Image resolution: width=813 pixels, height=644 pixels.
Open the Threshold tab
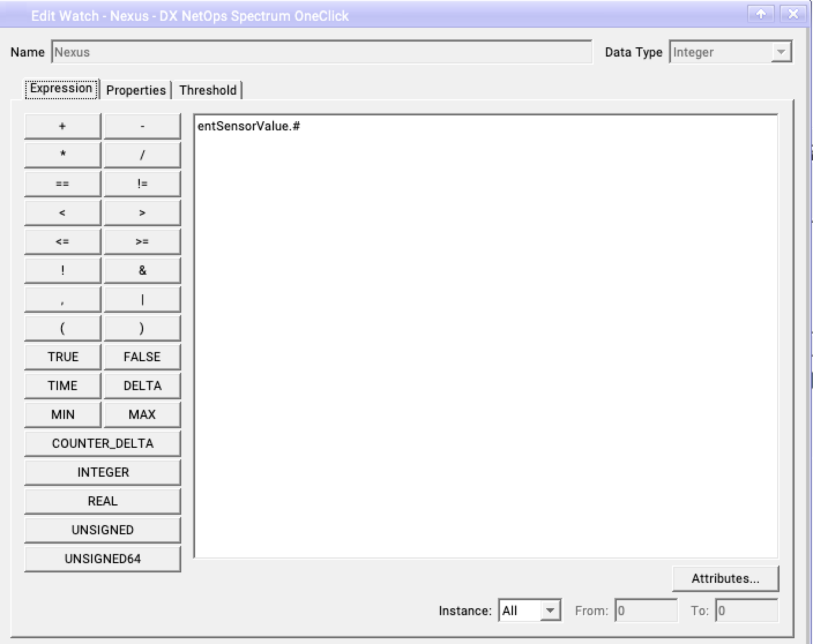(208, 90)
